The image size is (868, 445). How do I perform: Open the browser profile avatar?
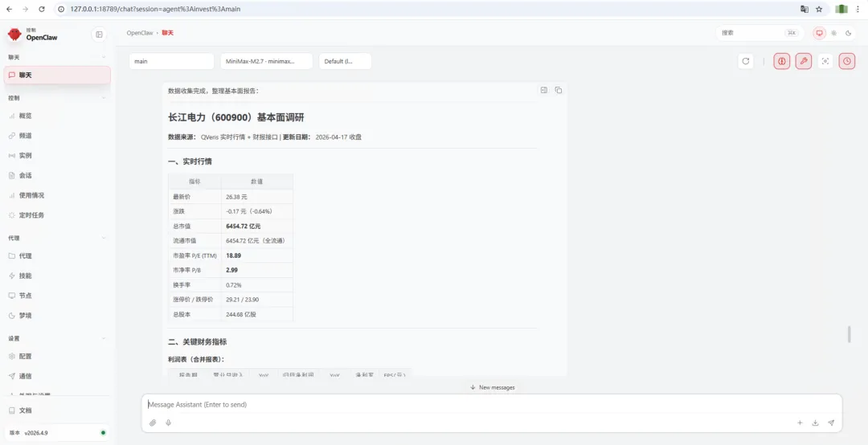coord(841,9)
